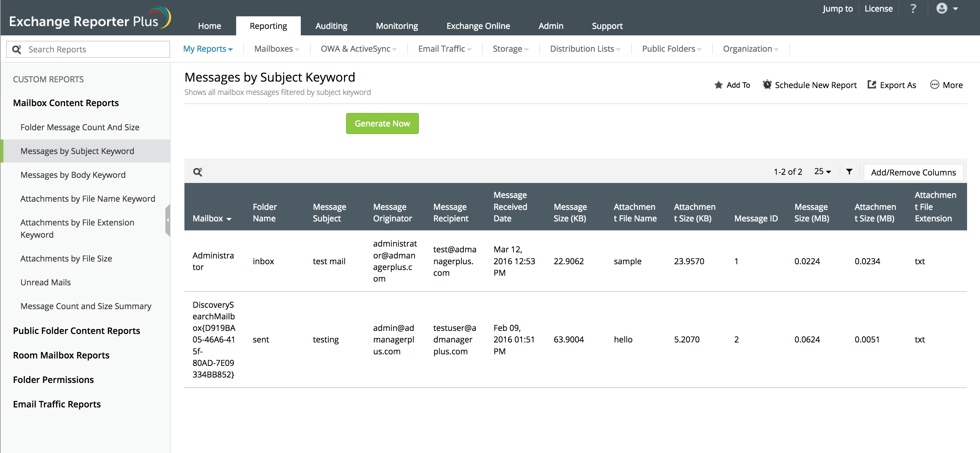Collapse the left sidebar panel handle
This screenshot has width=980, height=453.
[x=167, y=220]
